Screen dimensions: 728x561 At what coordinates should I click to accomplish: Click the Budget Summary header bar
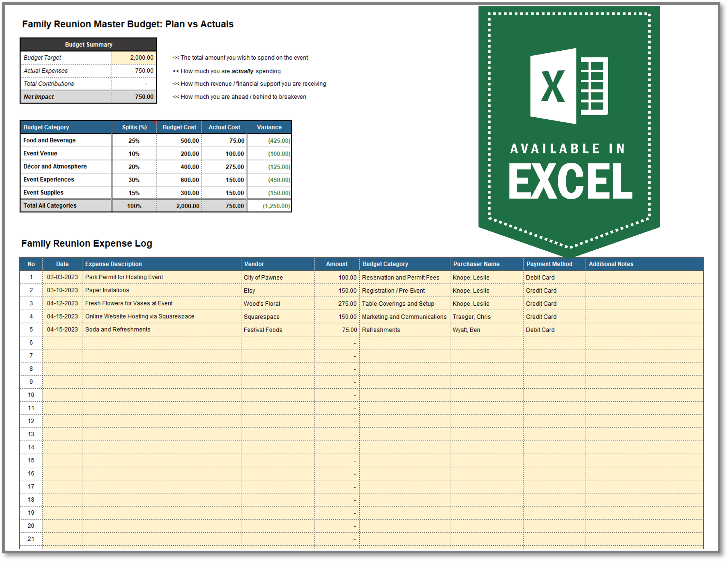pyautogui.click(x=88, y=45)
